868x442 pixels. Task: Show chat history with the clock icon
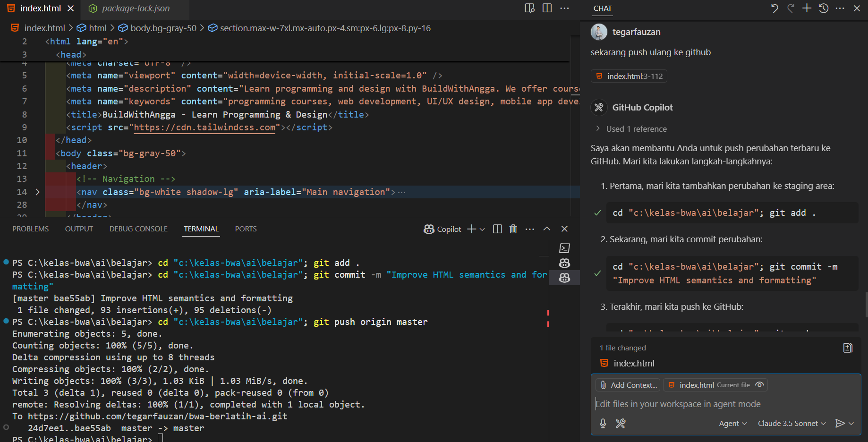pos(824,8)
